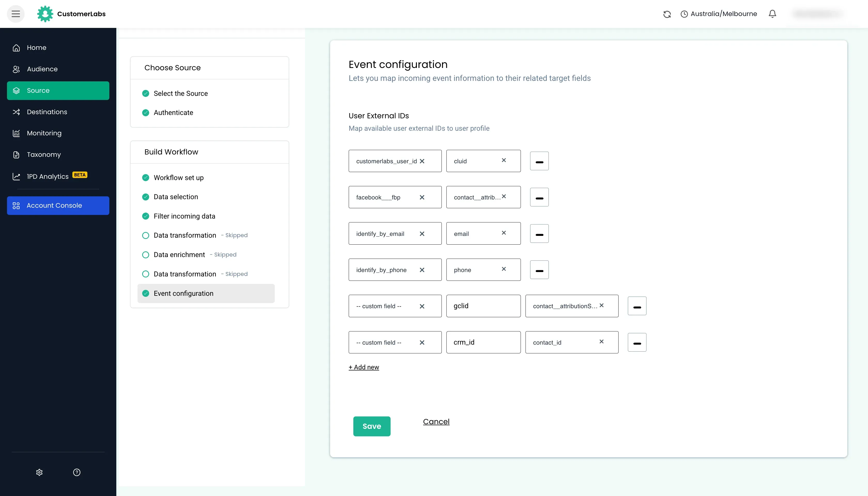
Task: Go to the Authenticate step
Action: coord(173,112)
